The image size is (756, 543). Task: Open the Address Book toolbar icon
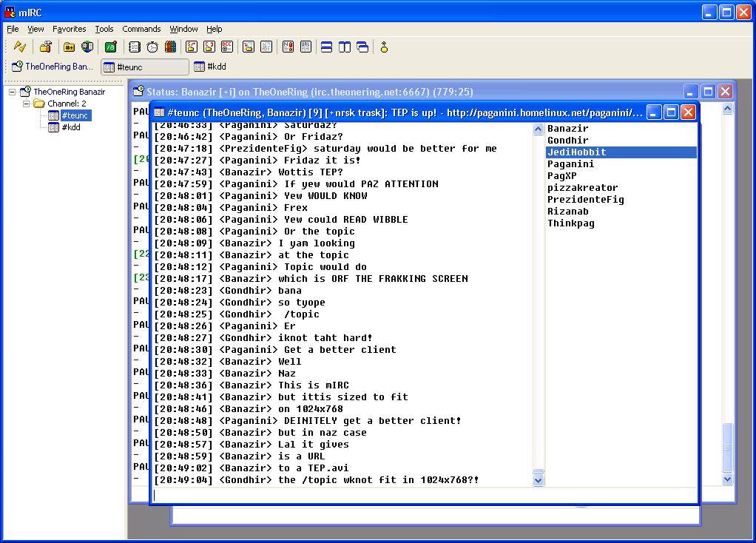(134, 47)
